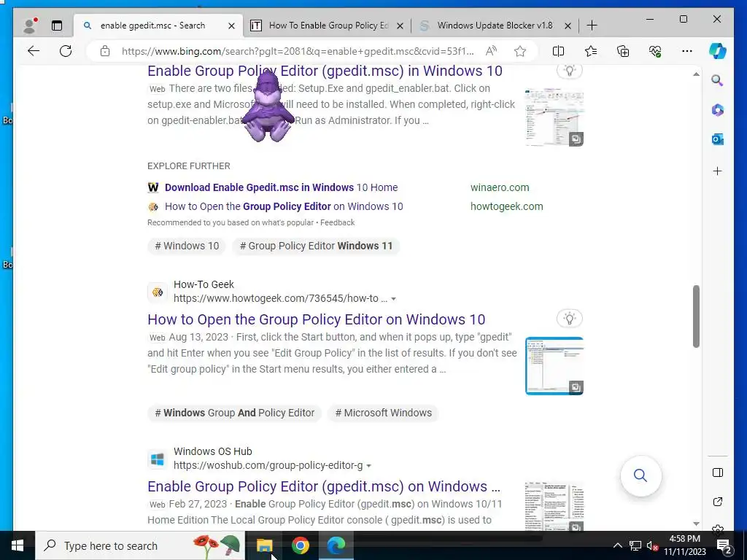The height and width of the screenshot is (560, 747).
Task: Show hidden system tray icons chevron
Action: pos(617,545)
